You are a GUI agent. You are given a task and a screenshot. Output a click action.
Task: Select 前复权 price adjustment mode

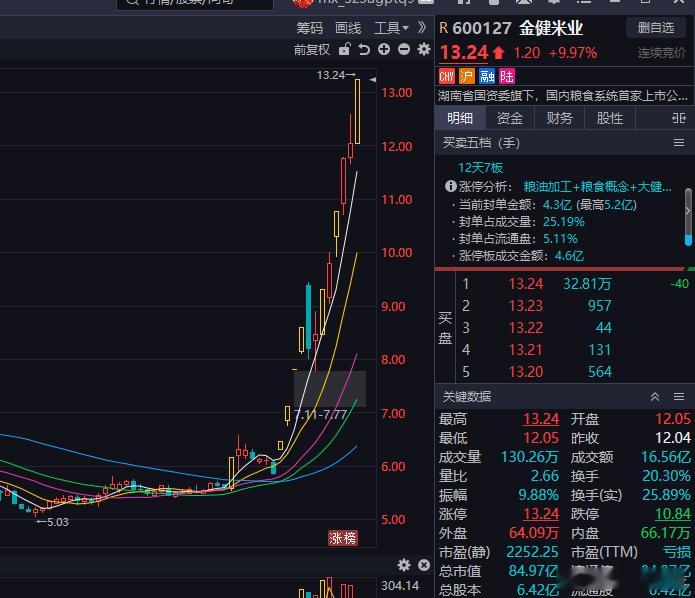312,49
